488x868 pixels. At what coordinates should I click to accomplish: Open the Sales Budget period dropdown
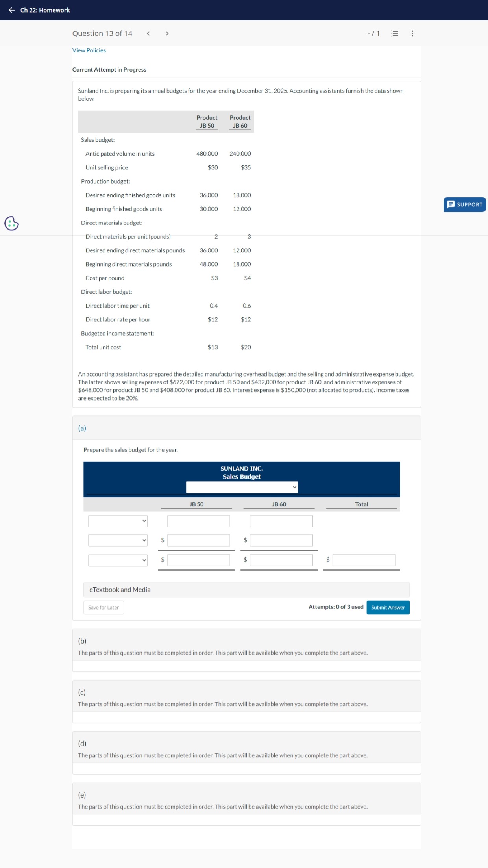click(x=242, y=487)
